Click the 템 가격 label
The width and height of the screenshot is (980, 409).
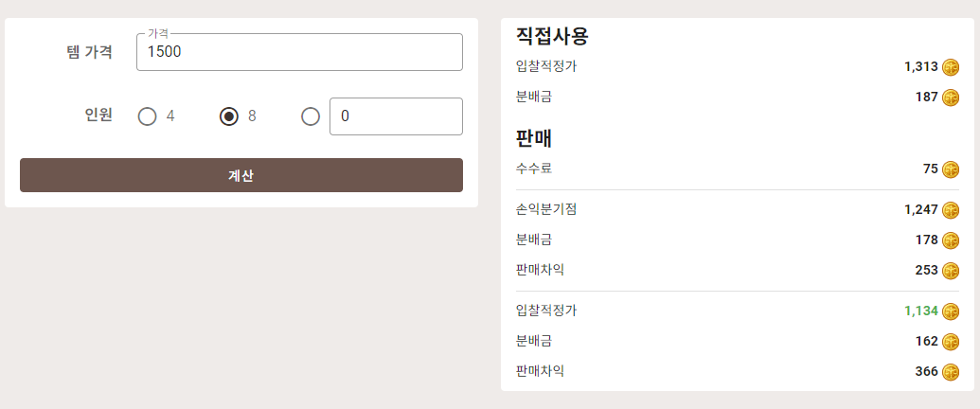click(x=89, y=52)
